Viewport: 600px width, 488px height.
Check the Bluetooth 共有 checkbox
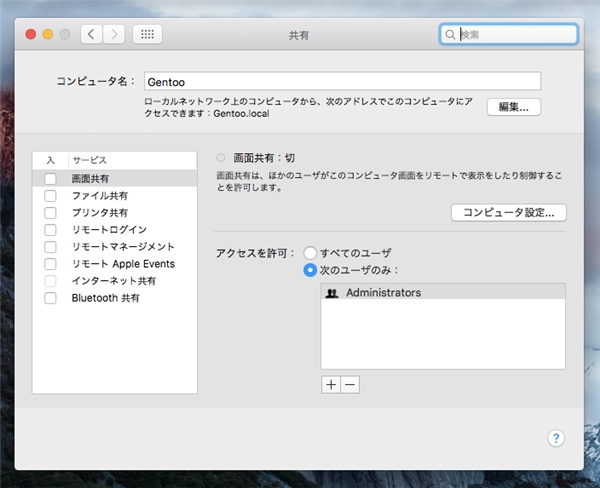pyautogui.click(x=50, y=298)
